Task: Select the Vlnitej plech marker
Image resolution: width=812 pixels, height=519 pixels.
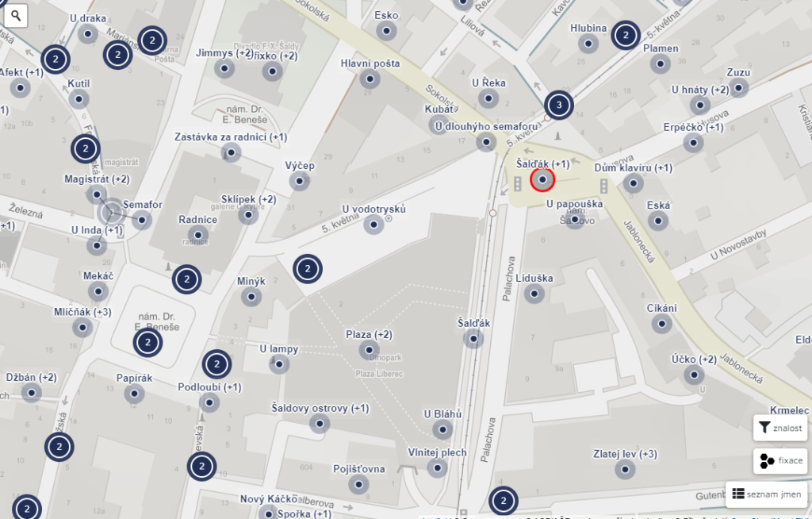Action: point(437,467)
